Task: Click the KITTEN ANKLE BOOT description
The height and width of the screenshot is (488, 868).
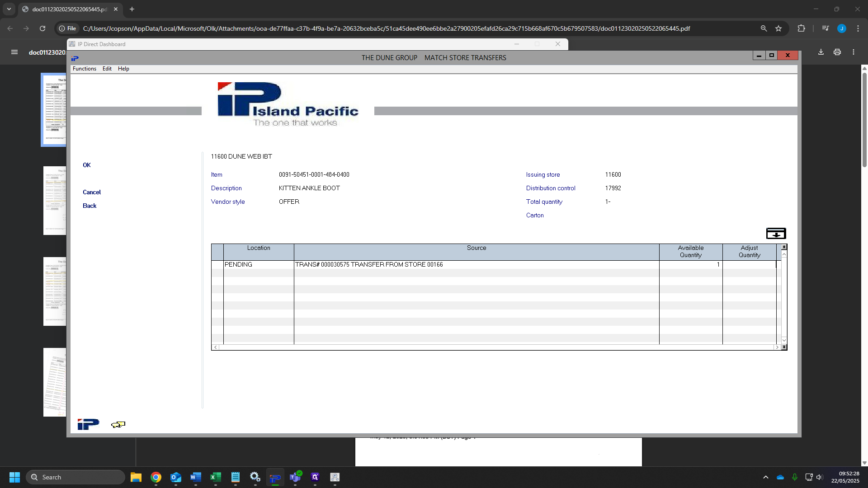Action: point(309,188)
